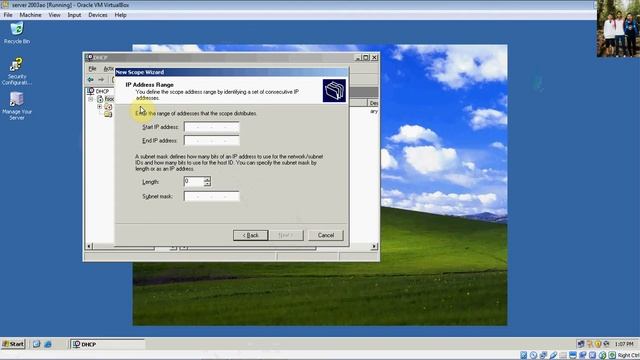Click the second quick launch icon
640x360 pixels.
pyautogui.click(x=48, y=344)
